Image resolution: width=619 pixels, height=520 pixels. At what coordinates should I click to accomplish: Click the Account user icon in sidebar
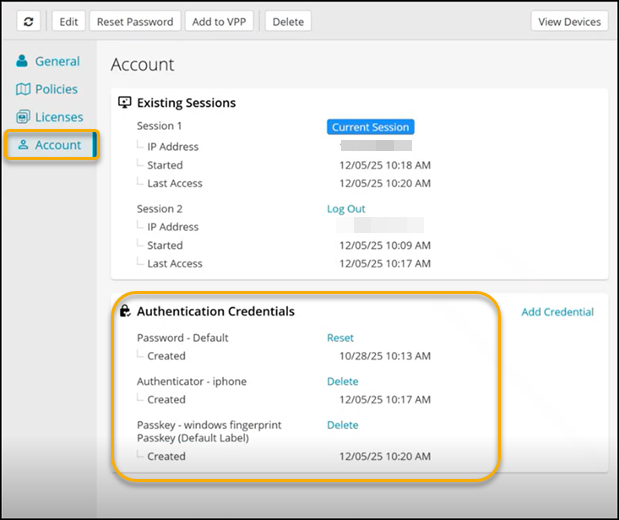pyautogui.click(x=23, y=145)
